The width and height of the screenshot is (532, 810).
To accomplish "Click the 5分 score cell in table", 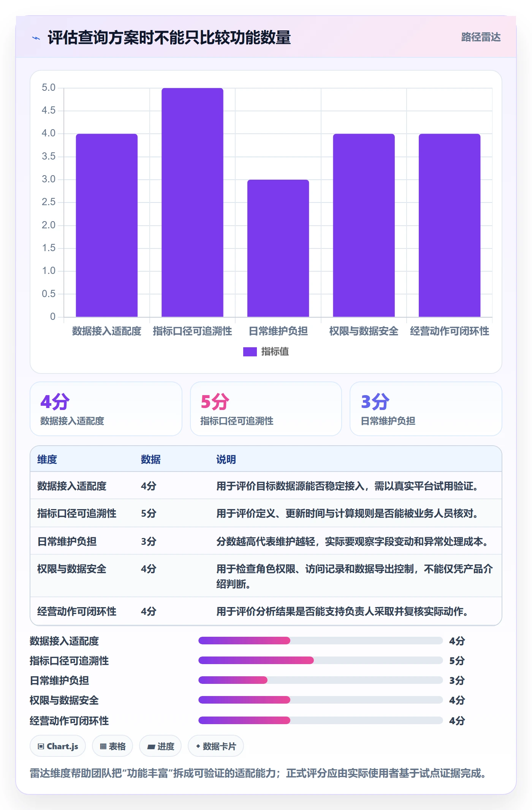I will pos(149,513).
